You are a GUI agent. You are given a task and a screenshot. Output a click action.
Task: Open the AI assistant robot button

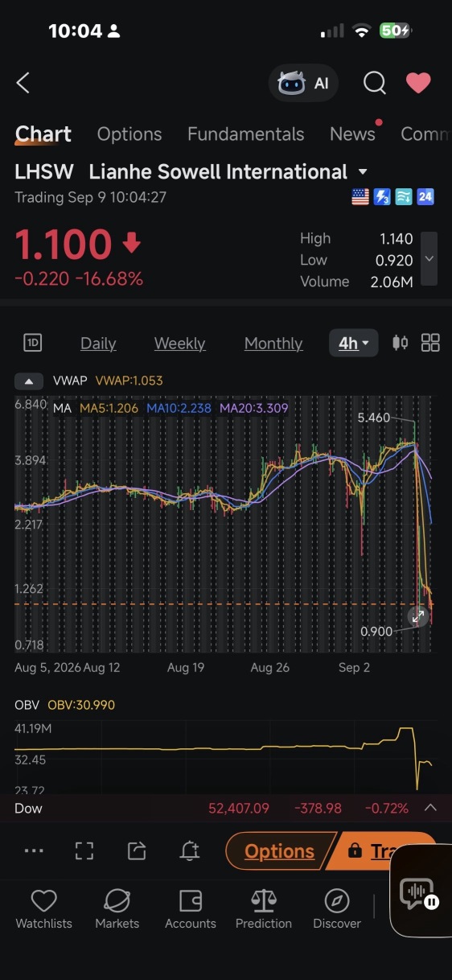click(x=303, y=83)
